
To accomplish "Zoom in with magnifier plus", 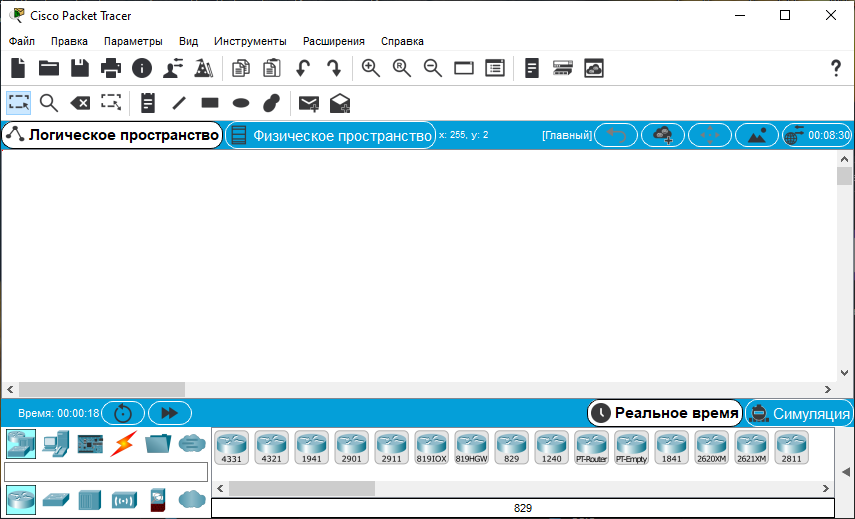I will 371,68.
